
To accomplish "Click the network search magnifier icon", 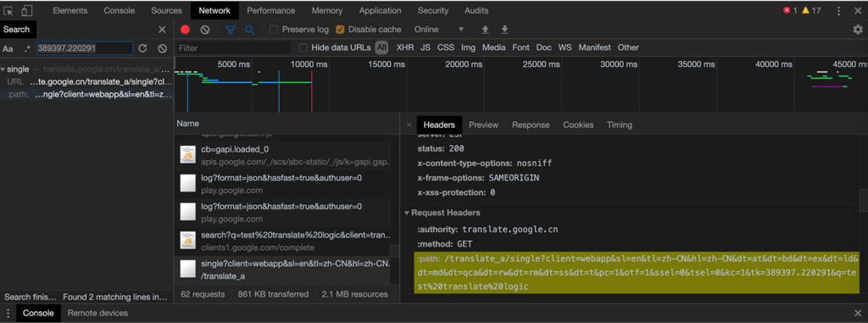I will [x=250, y=30].
